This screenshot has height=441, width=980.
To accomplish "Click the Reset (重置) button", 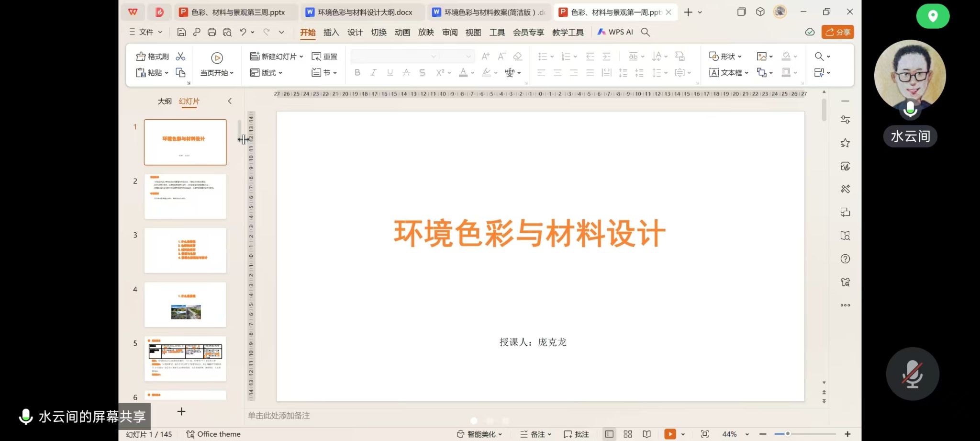I will (324, 57).
